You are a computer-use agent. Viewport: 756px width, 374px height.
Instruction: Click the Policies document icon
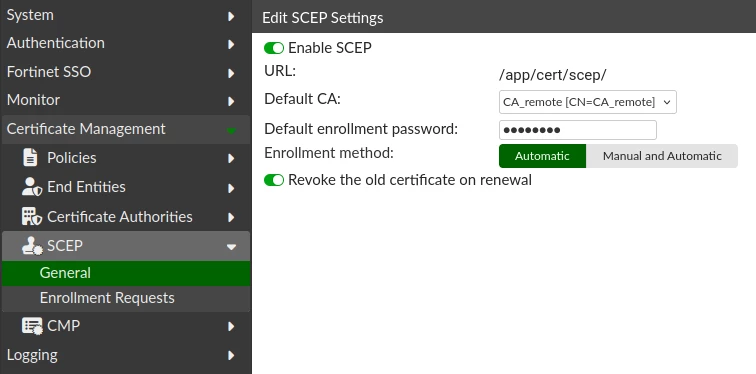(30, 158)
